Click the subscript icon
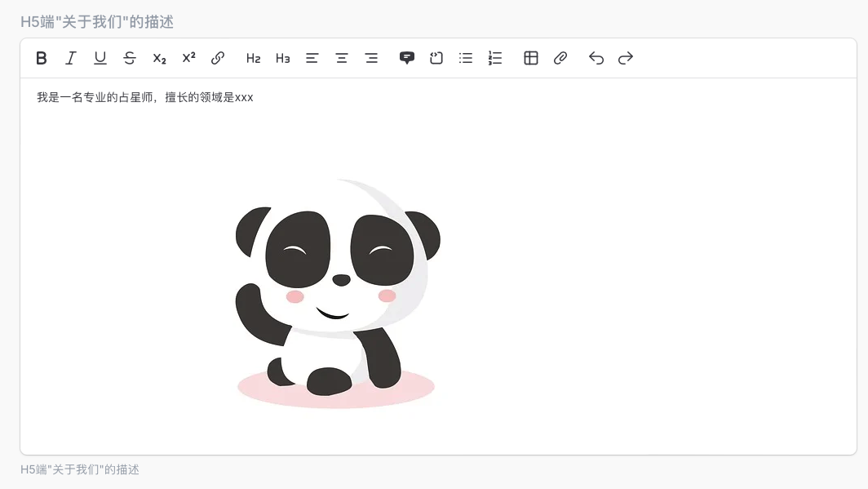The height and width of the screenshot is (489, 868). point(159,58)
